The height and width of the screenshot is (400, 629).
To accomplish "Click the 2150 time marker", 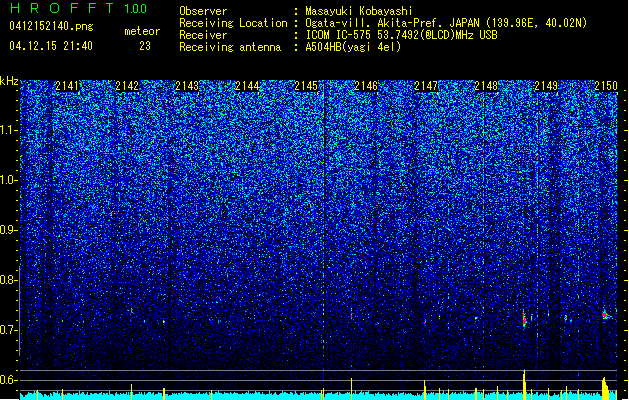I will pyautogui.click(x=606, y=86).
